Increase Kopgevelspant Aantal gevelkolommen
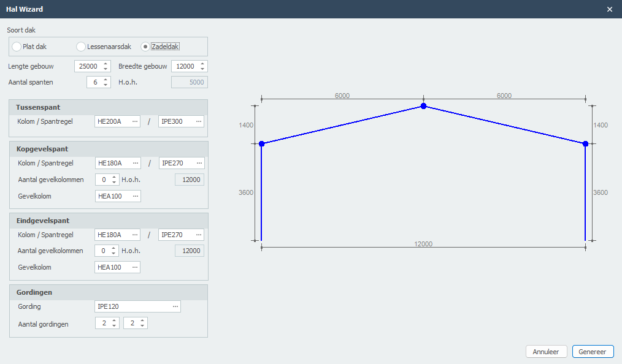 click(x=113, y=176)
